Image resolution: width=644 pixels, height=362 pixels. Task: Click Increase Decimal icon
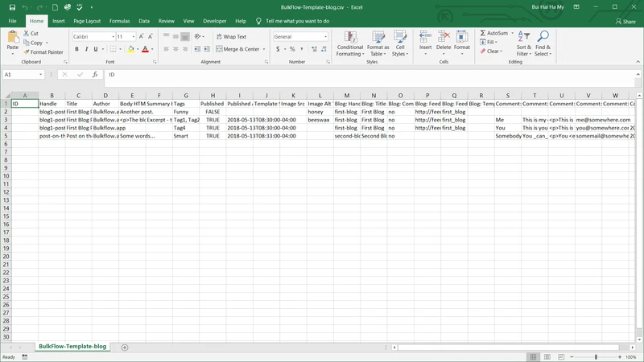point(314,49)
